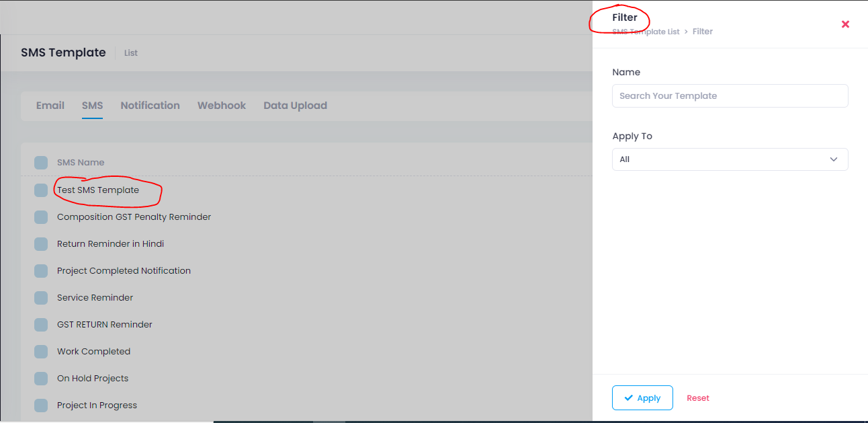The image size is (868, 423).
Task: Focus the Search Your Template field
Action: [730, 95]
